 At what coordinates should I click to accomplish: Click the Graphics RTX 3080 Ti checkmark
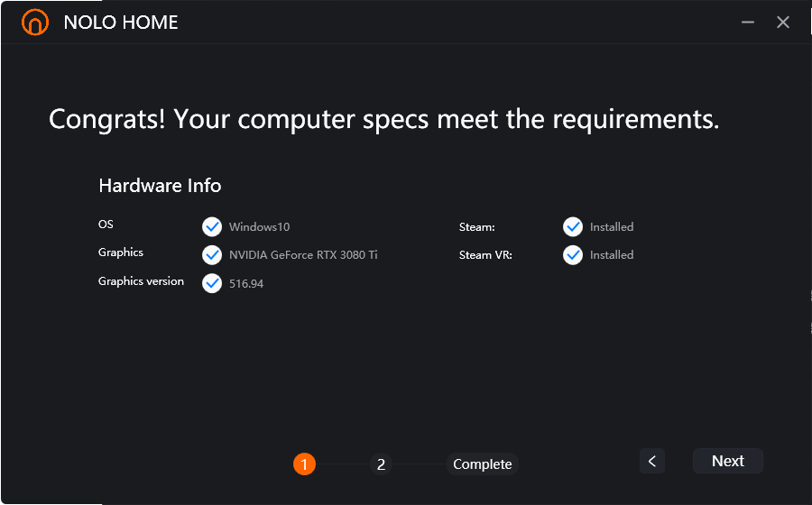coord(212,254)
